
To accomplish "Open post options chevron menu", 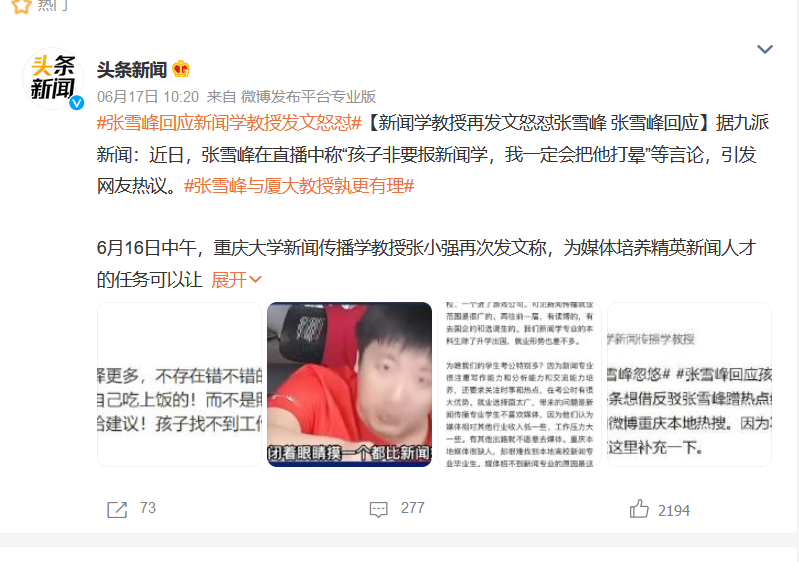I will 764,49.
